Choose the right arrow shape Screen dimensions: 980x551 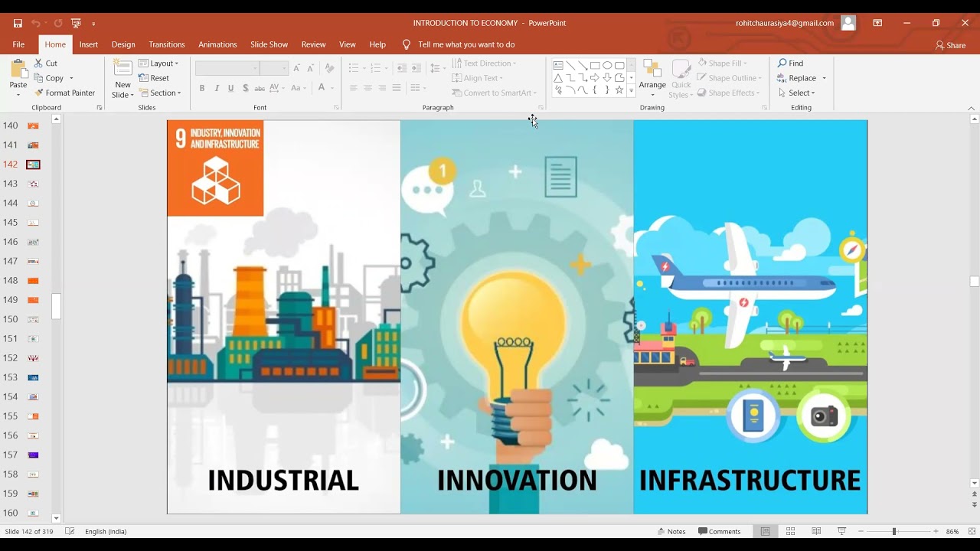click(595, 78)
